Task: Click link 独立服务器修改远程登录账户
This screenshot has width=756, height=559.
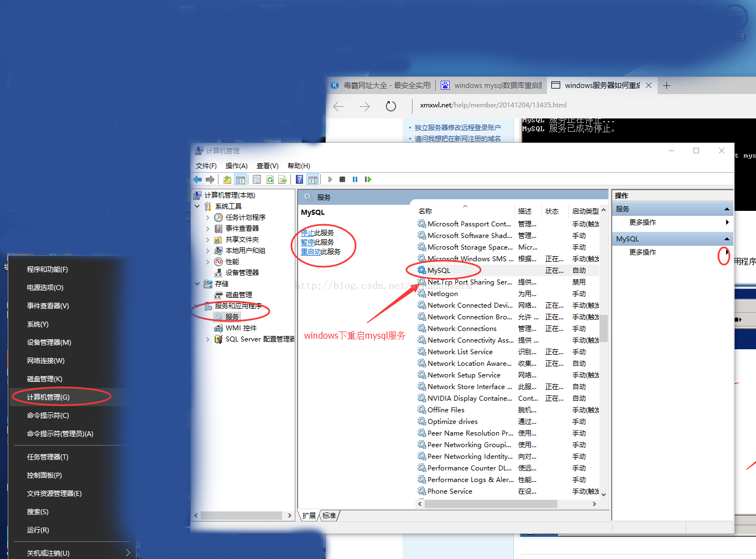Action: coord(458,127)
